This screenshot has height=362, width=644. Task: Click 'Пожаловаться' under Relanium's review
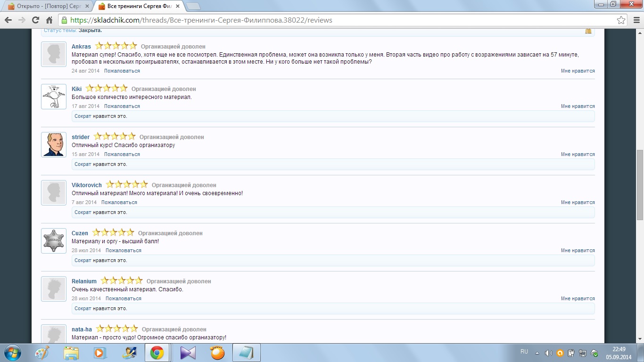(x=124, y=298)
